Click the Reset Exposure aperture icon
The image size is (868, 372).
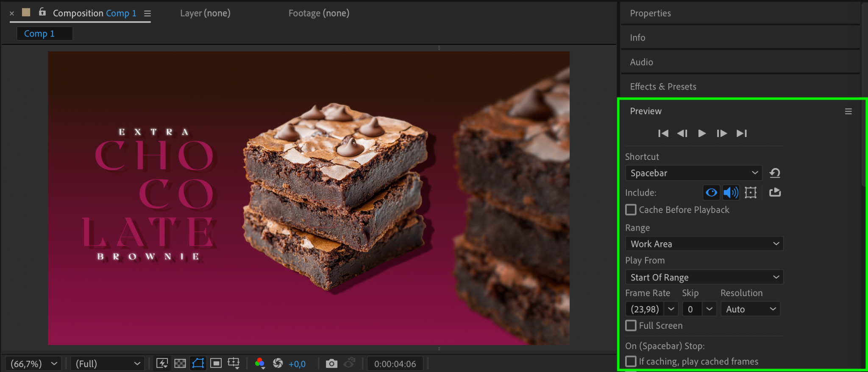pos(278,364)
